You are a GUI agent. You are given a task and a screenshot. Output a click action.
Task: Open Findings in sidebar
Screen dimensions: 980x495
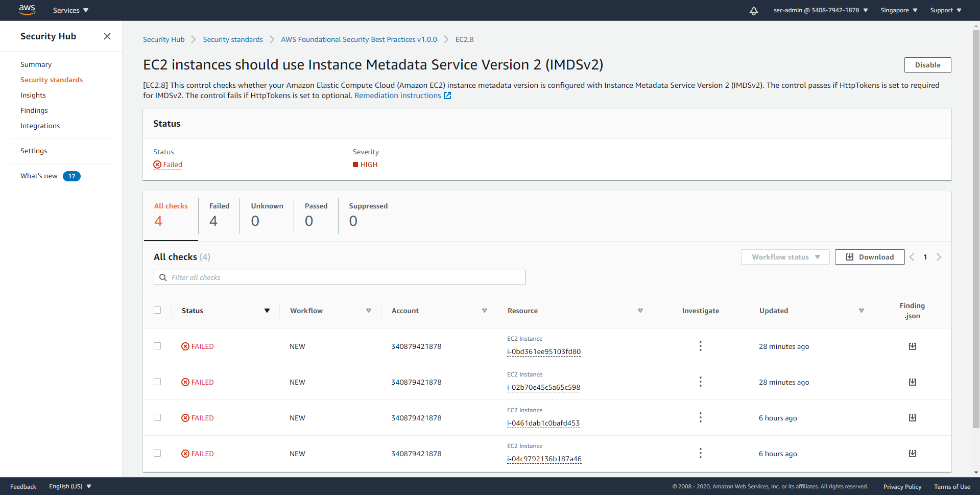(34, 110)
